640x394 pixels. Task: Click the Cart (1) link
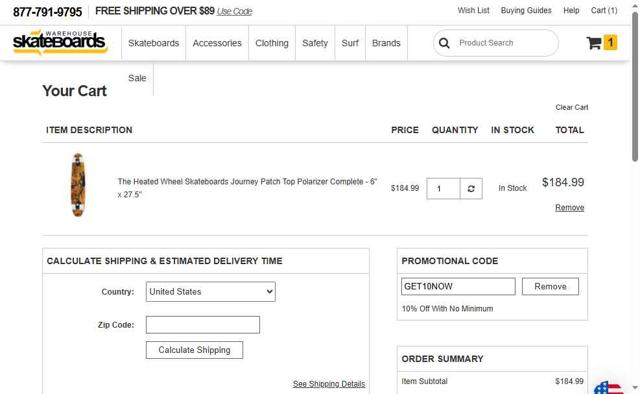604,11
